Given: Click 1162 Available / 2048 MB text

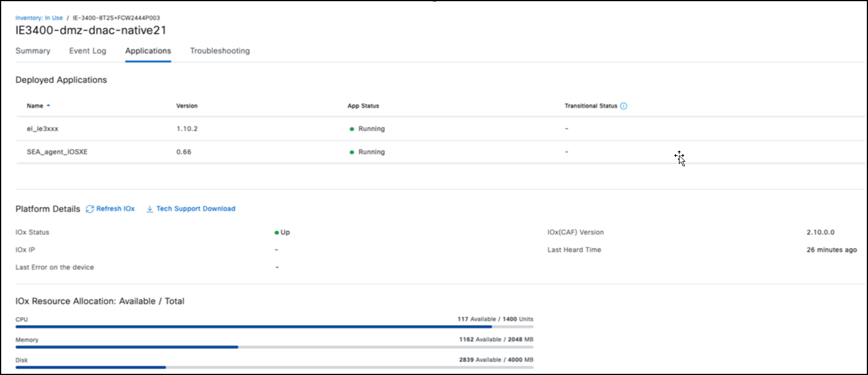Looking at the screenshot, I should pyautogui.click(x=496, y=340).
